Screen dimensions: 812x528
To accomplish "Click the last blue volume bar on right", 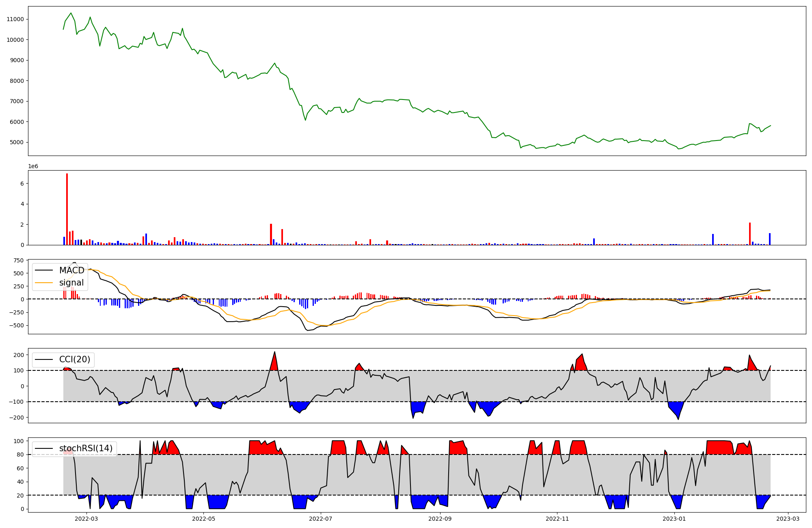I will pyautogui.click(x=769, y=239).
